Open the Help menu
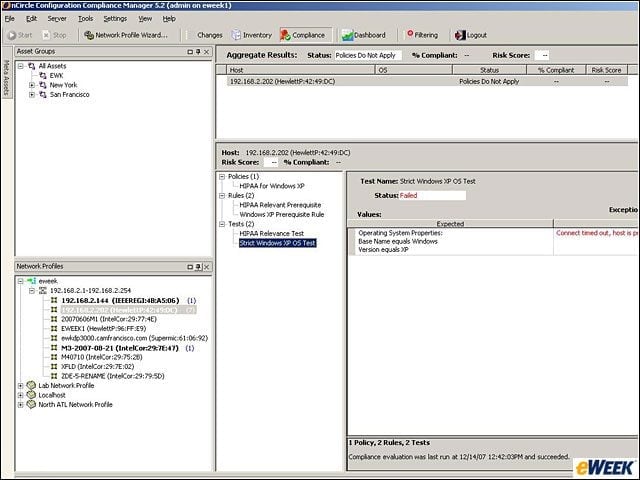640x480 pixels. tap(169, 19)
